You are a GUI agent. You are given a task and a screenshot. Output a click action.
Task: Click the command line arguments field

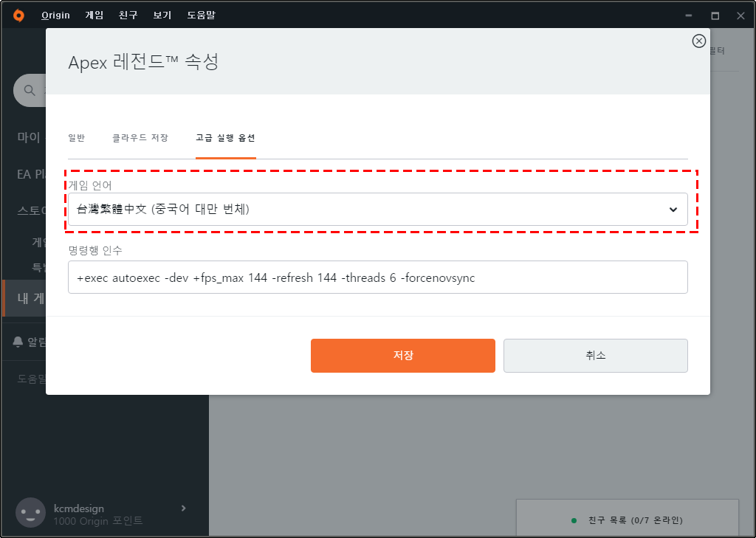click(x=377, y=277)
